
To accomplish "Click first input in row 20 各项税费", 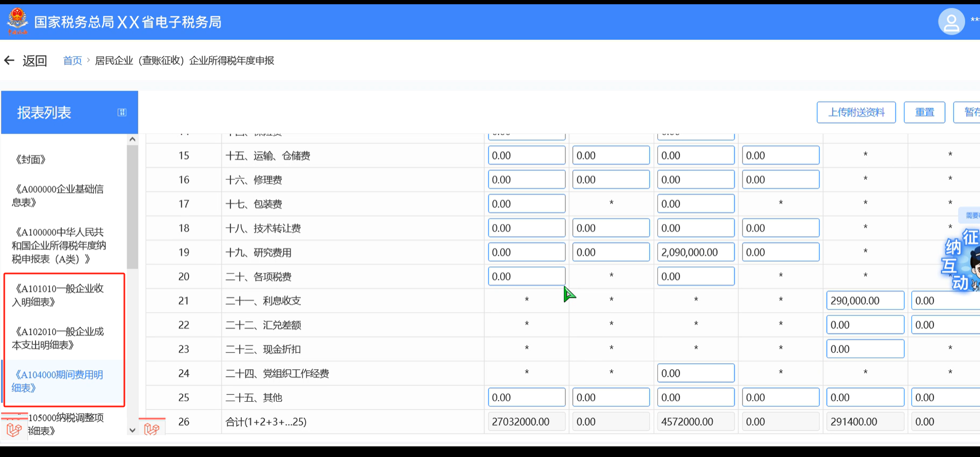I will pos(527,277).
